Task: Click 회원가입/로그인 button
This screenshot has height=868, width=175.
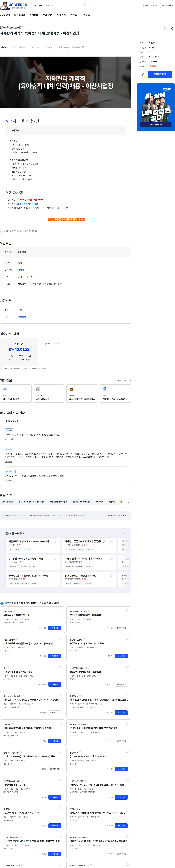Action: (x=151, y=5)
